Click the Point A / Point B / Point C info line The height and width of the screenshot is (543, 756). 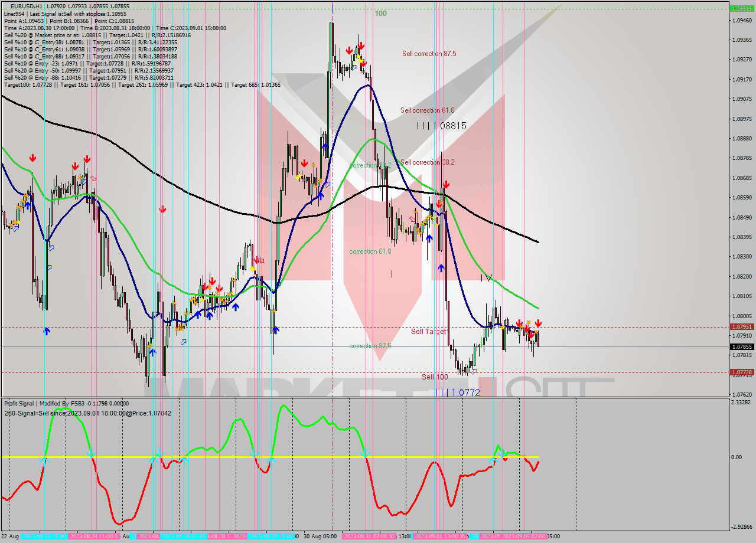coord(69,21)
